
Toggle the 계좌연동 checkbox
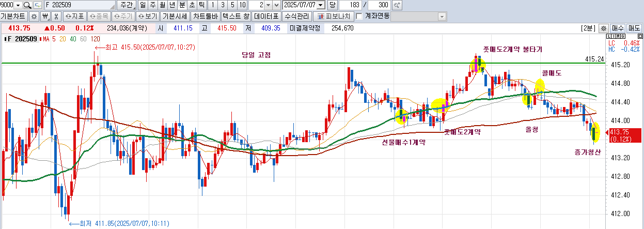[x=359, y=16]
